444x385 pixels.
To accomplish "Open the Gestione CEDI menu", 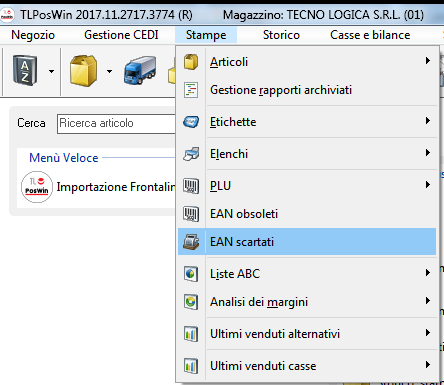I will [121, 35].
